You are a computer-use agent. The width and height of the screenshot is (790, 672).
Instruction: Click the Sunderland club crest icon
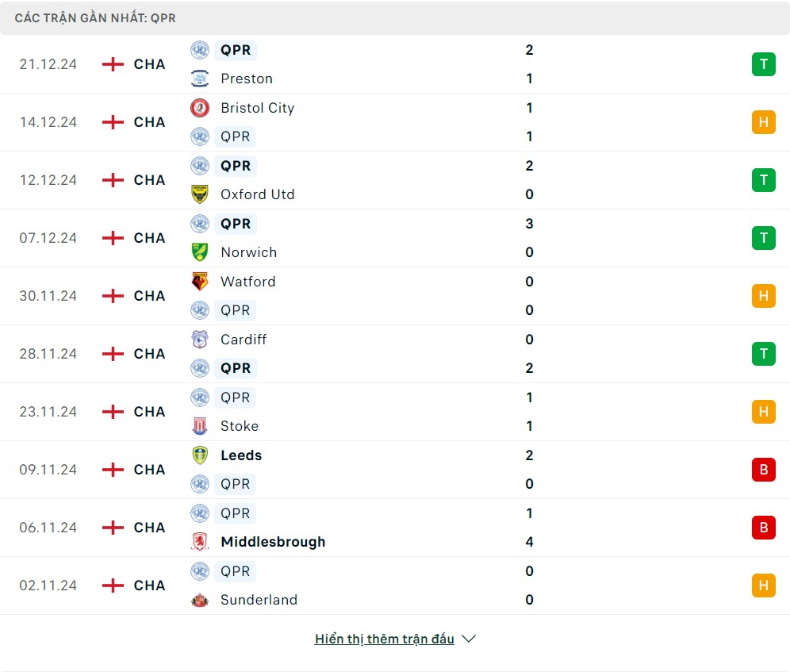coord(199,600)
